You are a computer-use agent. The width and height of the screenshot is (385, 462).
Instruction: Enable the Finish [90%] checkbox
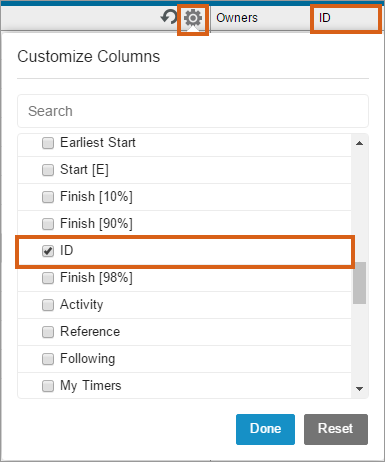click(48, 224)
